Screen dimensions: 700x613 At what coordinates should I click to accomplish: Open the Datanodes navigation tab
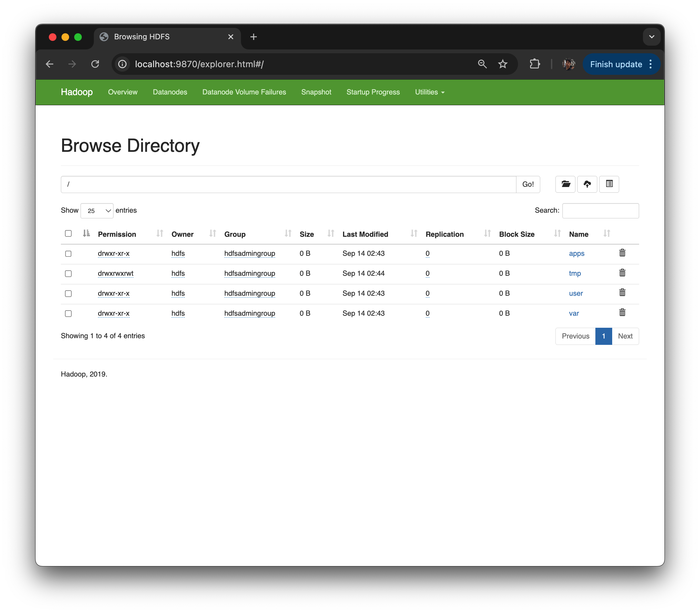170,92
